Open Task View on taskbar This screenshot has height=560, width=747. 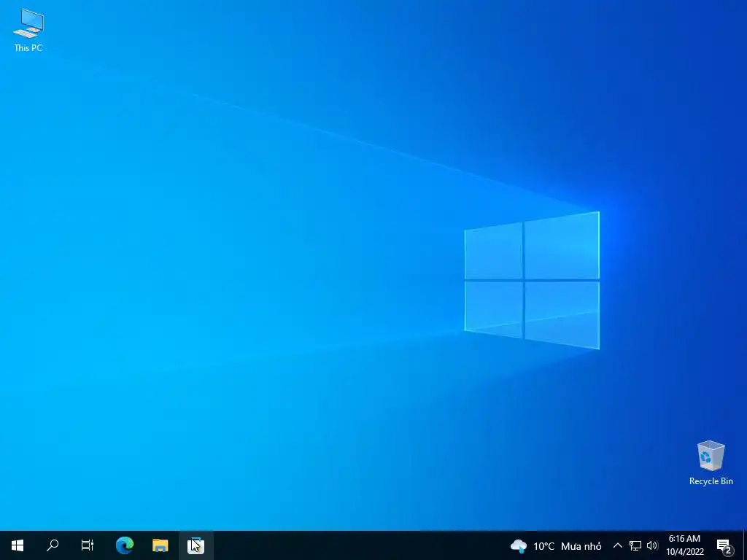coord(88,545)
